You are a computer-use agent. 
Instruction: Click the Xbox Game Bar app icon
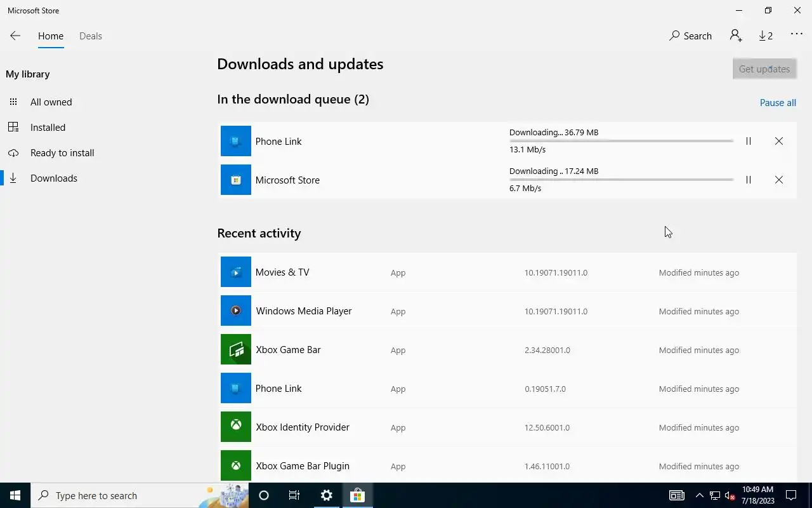236,349
